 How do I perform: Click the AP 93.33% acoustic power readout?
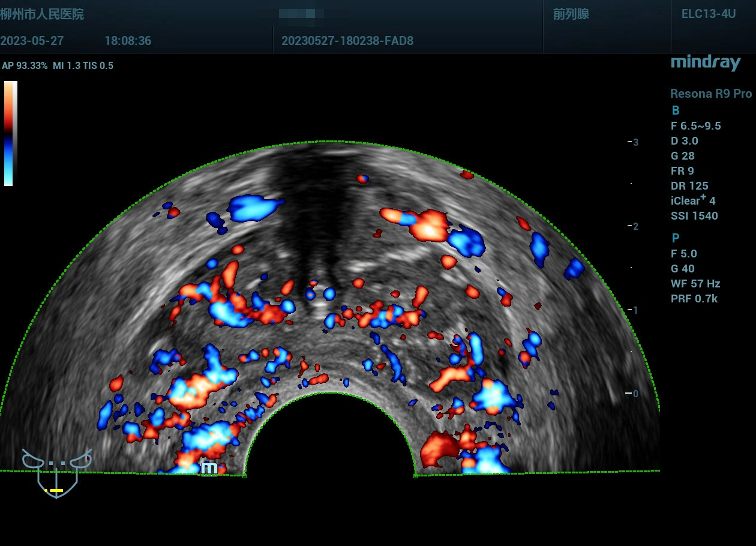click(x=25, y=66)
